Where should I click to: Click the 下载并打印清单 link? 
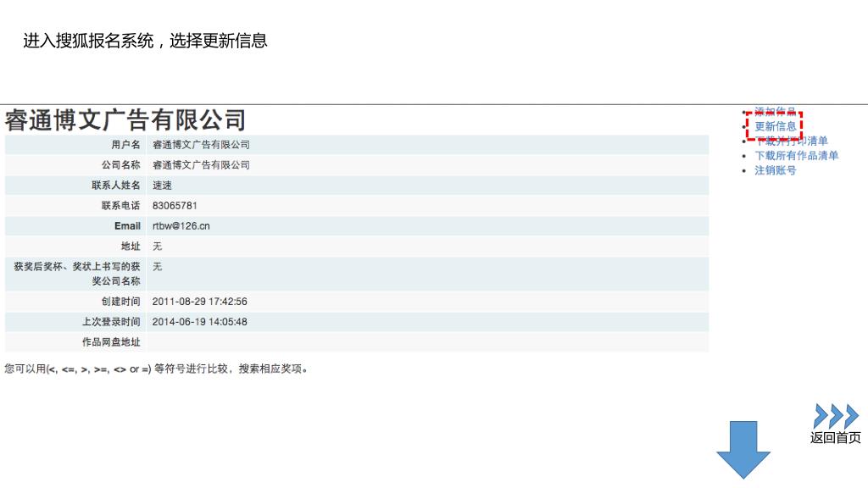tap(791, 141)
